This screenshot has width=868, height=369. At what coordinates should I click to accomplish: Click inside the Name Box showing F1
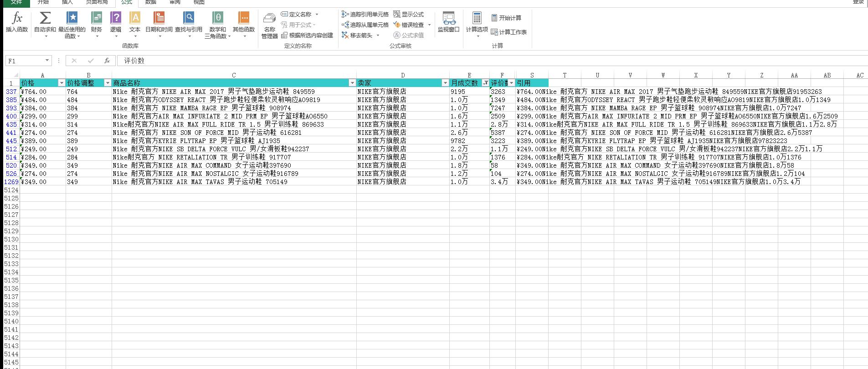coord(25,61)
